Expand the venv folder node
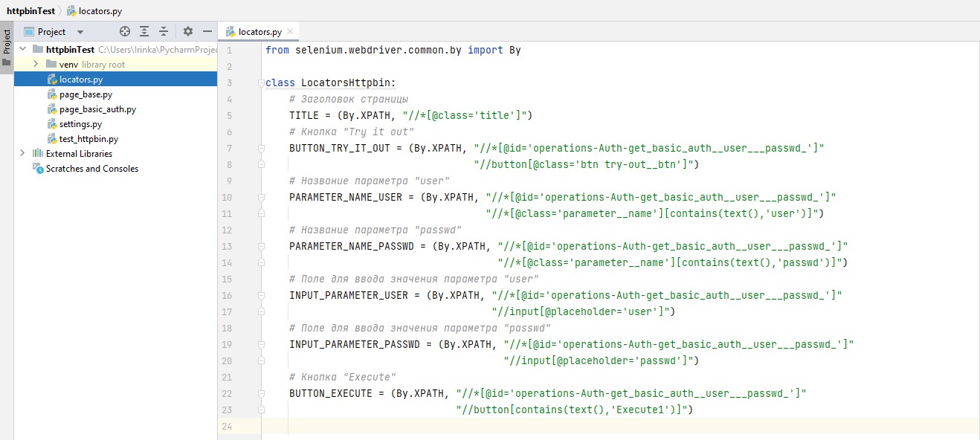 [x=36, y=65]
